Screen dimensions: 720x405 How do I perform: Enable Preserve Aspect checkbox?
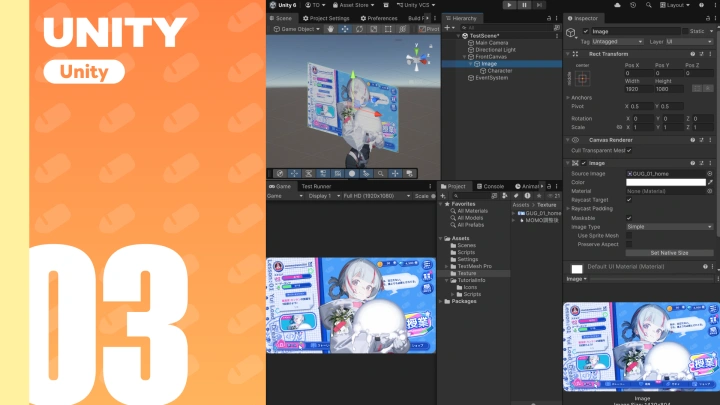point(629,244)
